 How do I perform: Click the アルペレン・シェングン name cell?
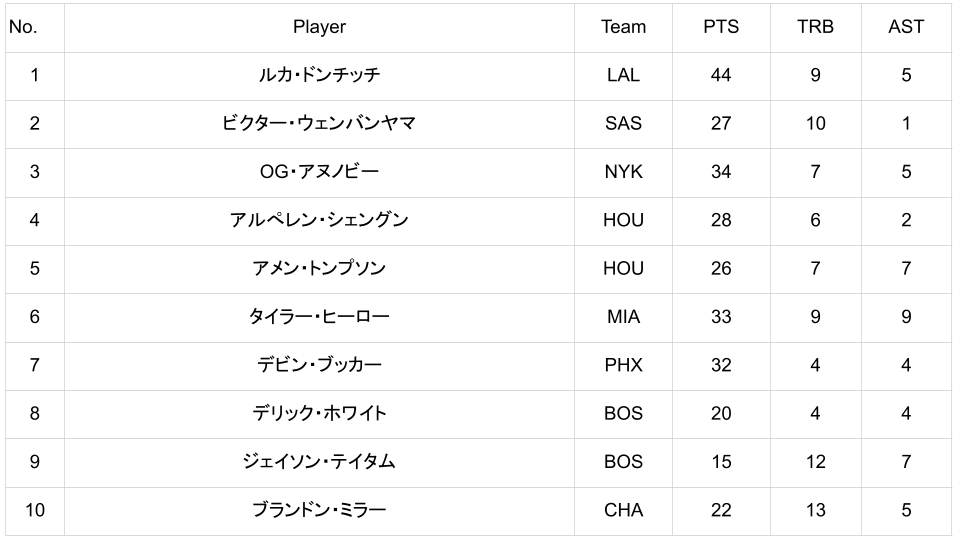tap(319, 220)
